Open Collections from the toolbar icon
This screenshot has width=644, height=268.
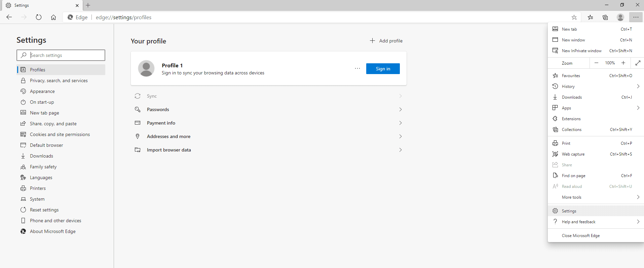[x=605, y=18]
